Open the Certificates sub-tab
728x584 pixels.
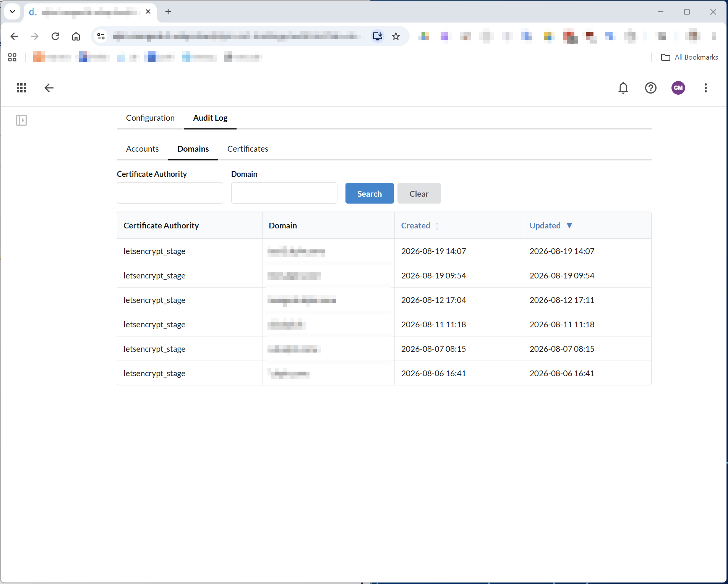(x=248, y=149)
